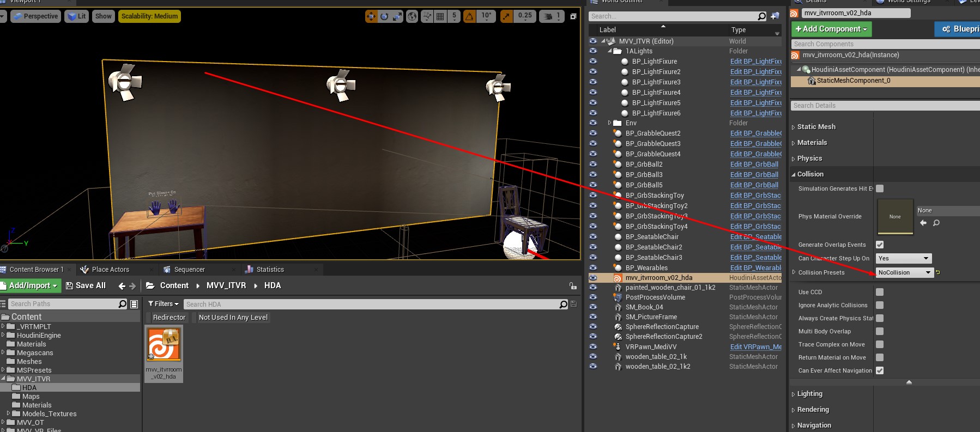Reset Collision Presets to default arrow
The height and width of the screenshot is (432, 980).
click(937, 272)
